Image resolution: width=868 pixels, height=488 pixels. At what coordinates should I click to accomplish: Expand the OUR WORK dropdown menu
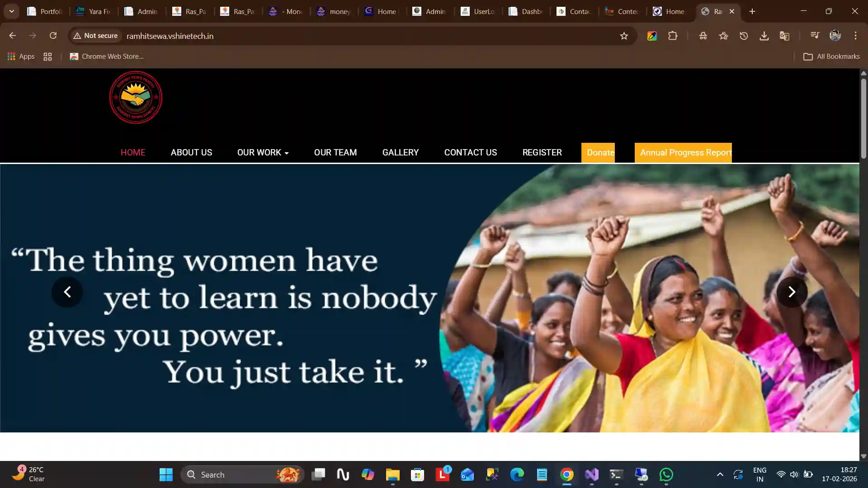(x=263, y=153)
